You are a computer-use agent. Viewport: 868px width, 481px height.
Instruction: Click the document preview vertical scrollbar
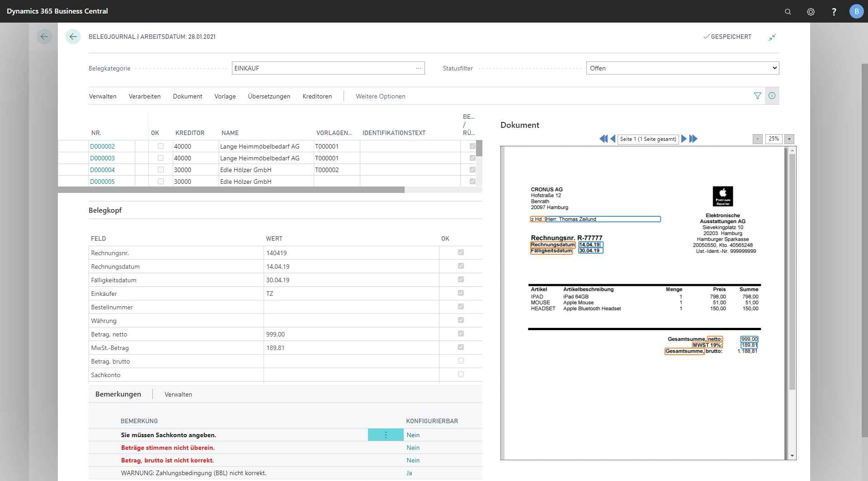pyautogui.click(x=792, y=271)
